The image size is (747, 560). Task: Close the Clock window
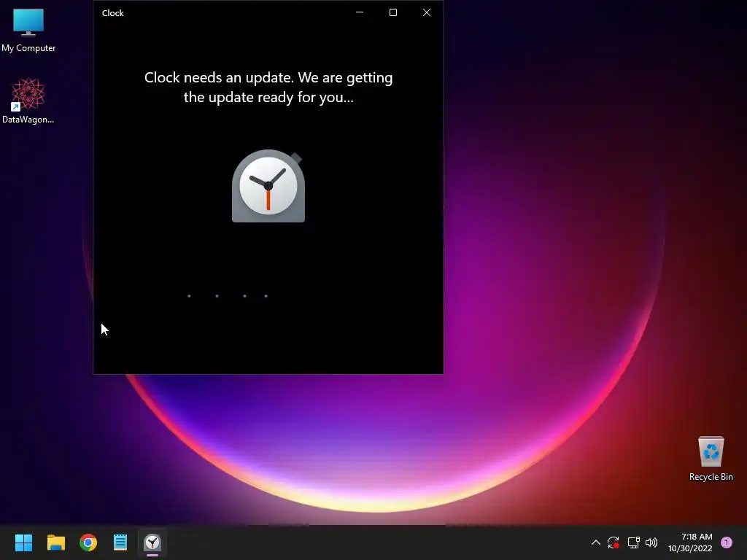427,12
